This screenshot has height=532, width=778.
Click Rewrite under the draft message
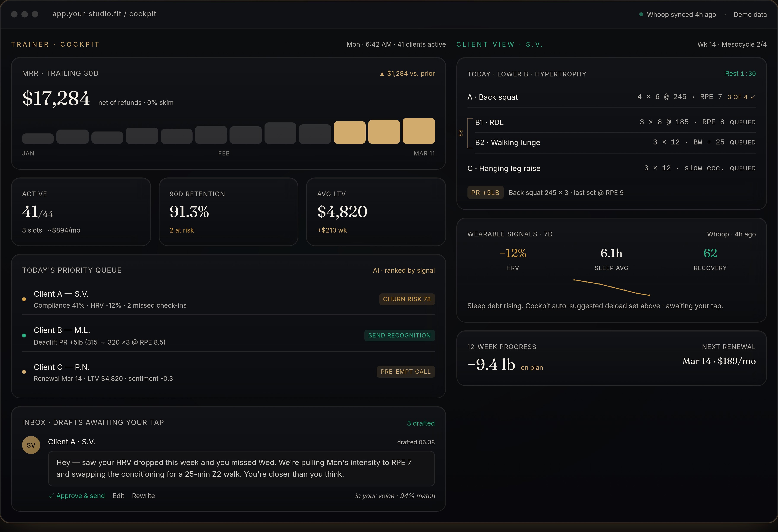click(143, 496)
